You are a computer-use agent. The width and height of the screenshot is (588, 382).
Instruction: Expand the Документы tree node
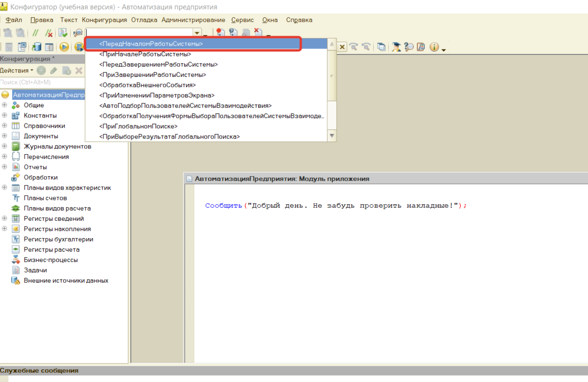(x=4, y=136)
